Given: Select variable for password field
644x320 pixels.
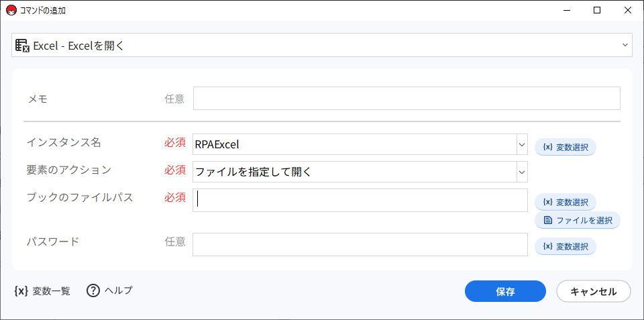Looking at the screenshot, I should click(565, 246).
